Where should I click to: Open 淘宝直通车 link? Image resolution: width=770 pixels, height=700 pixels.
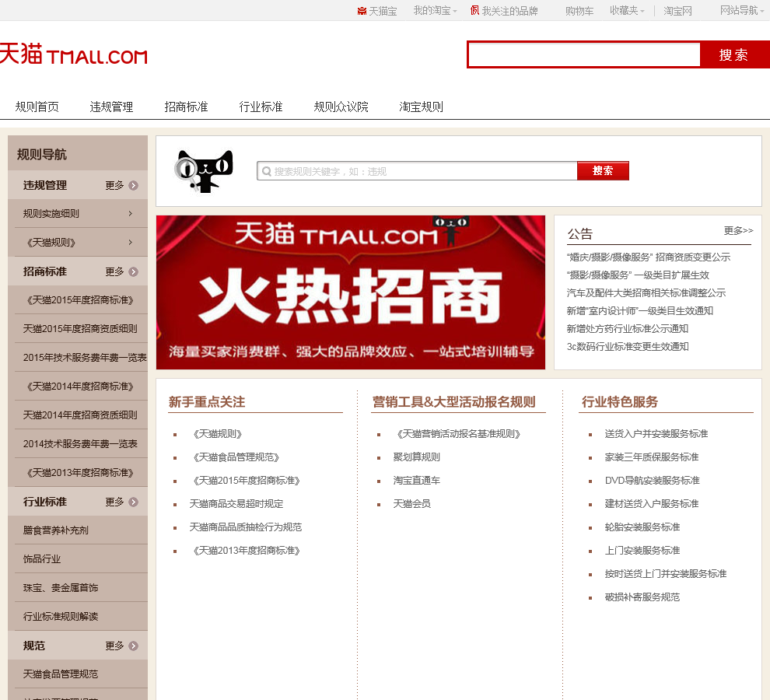click(x=416, y=481)
